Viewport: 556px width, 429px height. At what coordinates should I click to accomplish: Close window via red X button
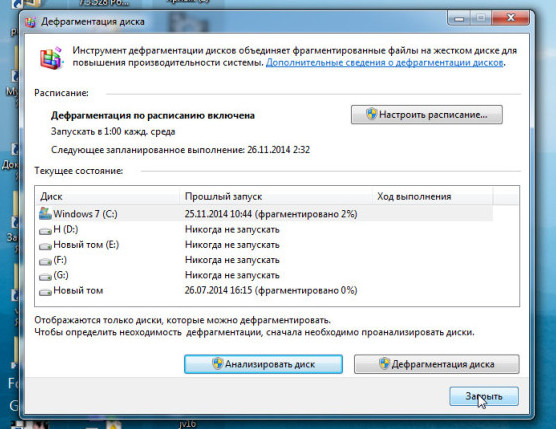click(x=511, y=18)
